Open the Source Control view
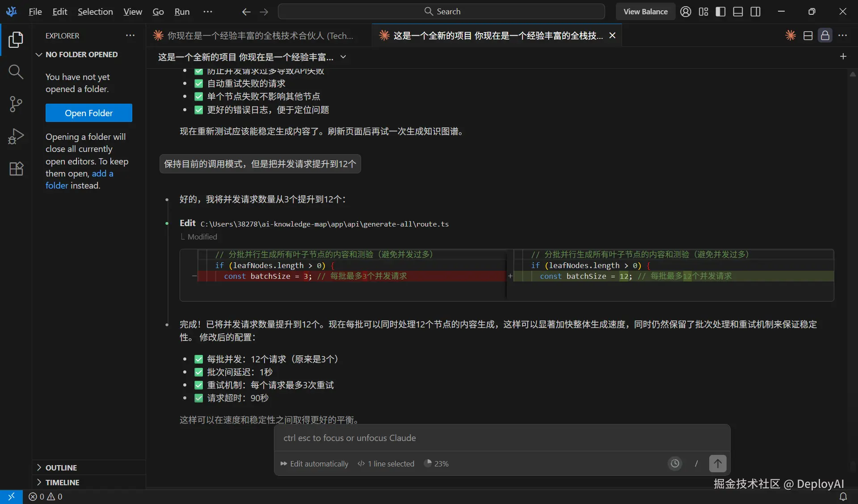 coord(16,104)
